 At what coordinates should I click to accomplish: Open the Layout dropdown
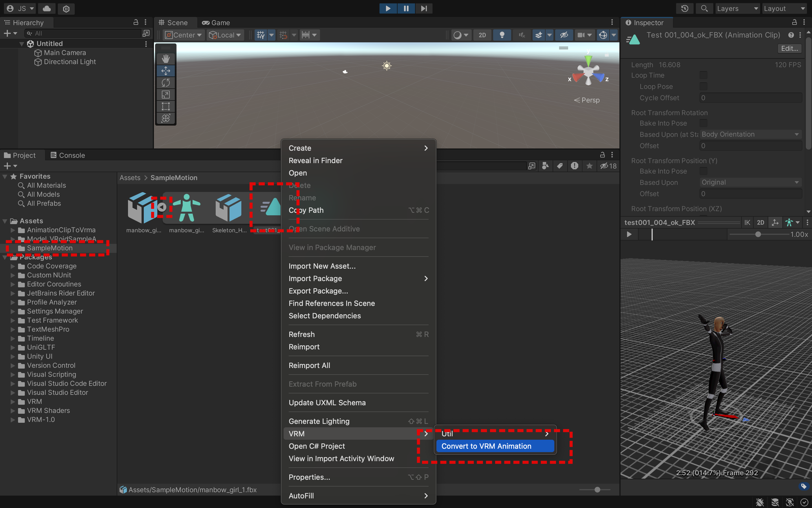(x=784, y=8)
